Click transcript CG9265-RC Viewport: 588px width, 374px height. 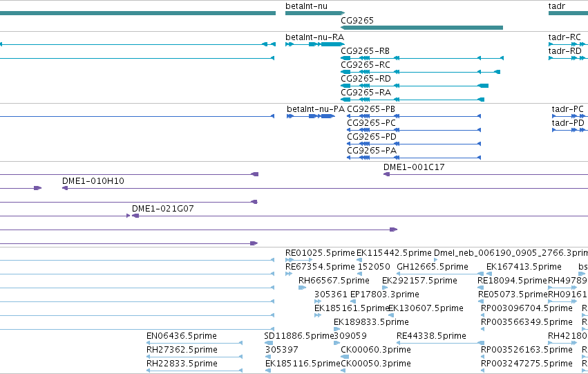click(420, 72)
